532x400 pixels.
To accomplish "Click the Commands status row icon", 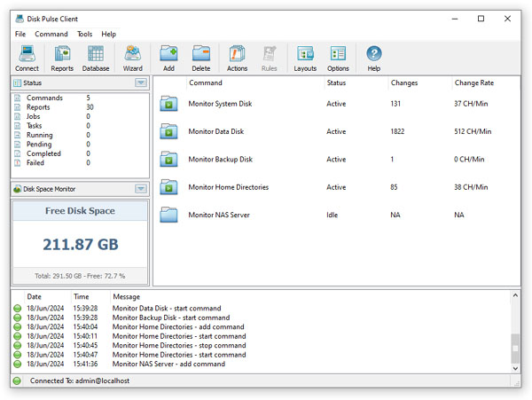I will (18, 98).
